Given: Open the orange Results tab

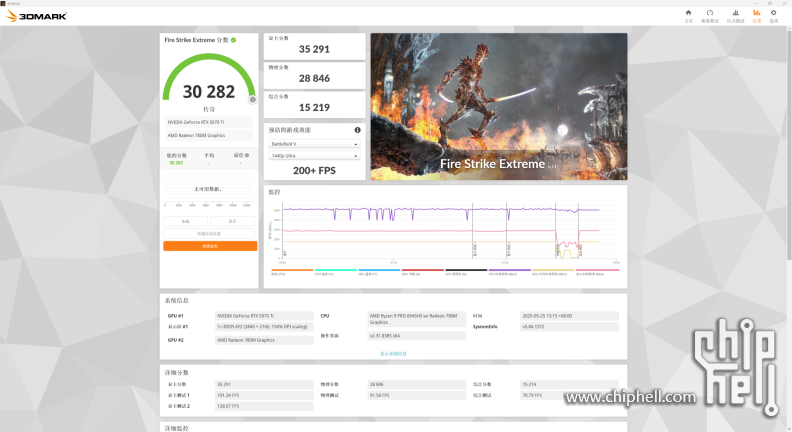Looking at the screenshot, I should click(x=757, y=16).
